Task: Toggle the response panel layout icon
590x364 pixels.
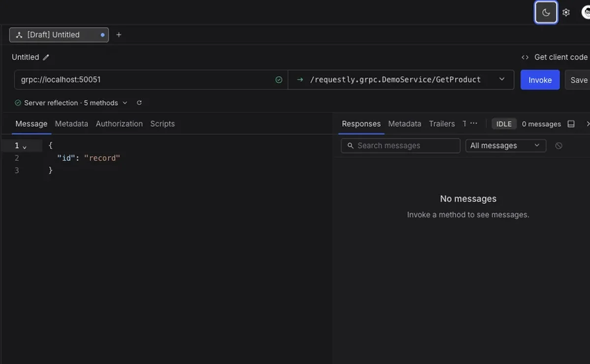Action: click(x=571, y=124)
